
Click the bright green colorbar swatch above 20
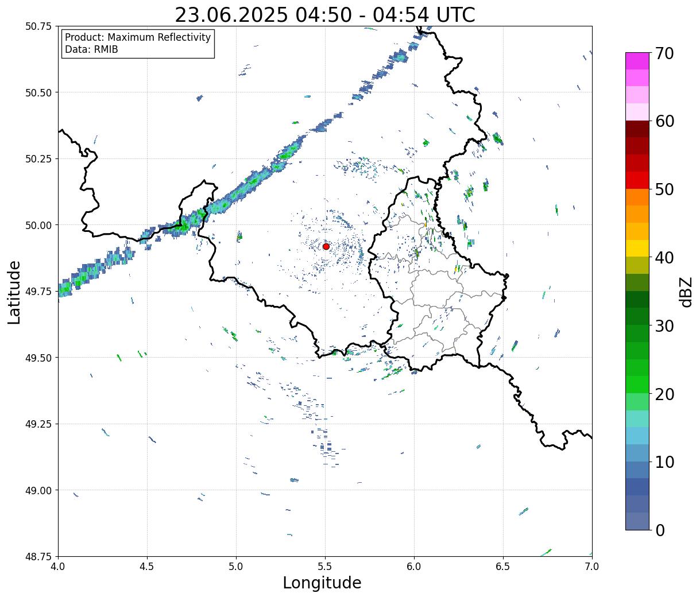637,385
